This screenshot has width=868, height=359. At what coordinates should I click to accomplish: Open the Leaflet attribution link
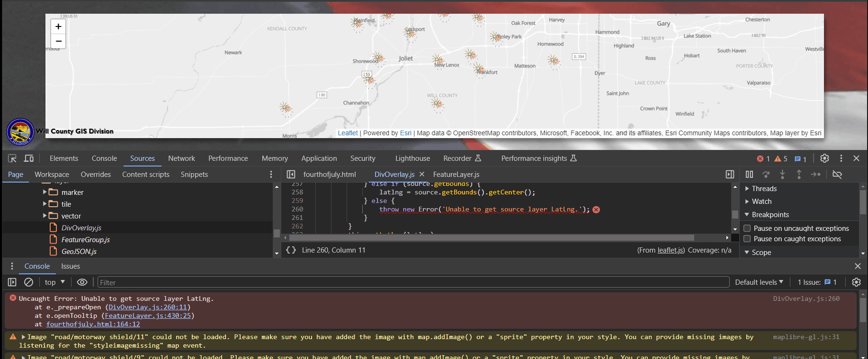[x=348, y=133]
